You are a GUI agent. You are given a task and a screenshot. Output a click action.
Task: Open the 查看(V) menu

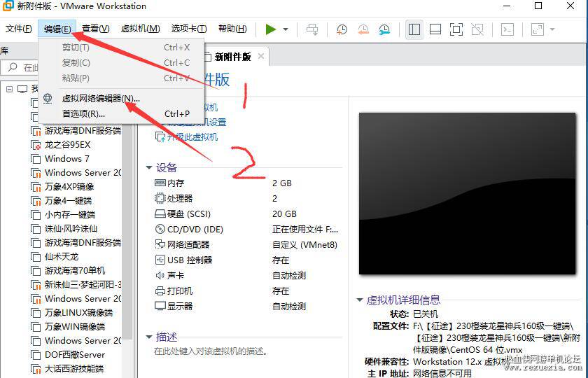coord(96,29)
